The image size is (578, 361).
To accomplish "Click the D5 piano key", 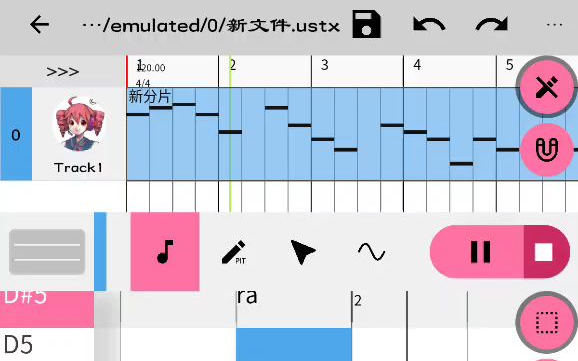I will click(x=47, y=344).
